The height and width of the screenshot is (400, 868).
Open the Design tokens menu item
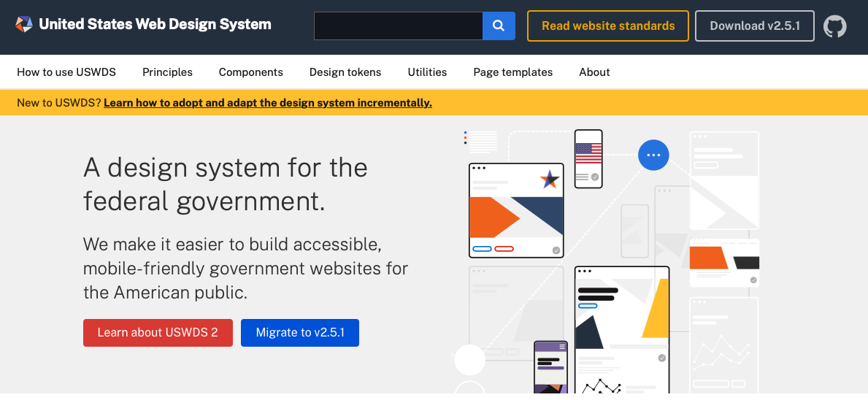tap(345, 72)
